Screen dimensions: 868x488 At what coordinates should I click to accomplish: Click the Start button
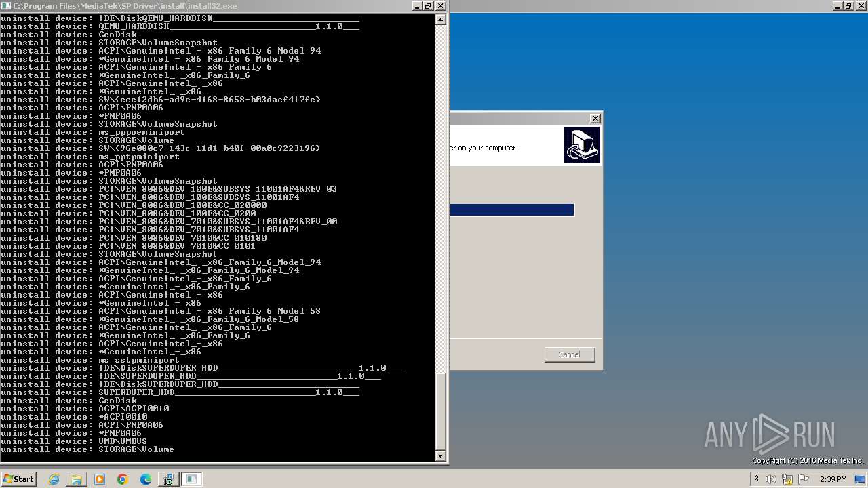pyautogui.click(x=19, y=479)
